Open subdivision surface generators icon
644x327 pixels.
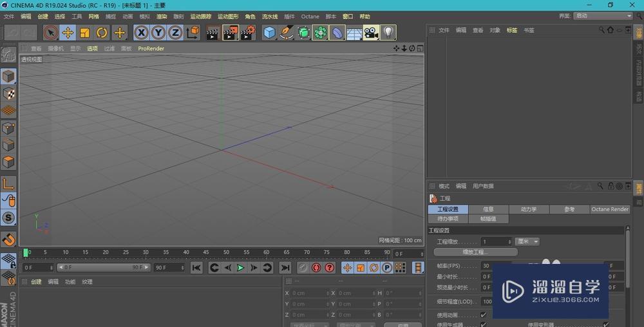coord(303,32)
